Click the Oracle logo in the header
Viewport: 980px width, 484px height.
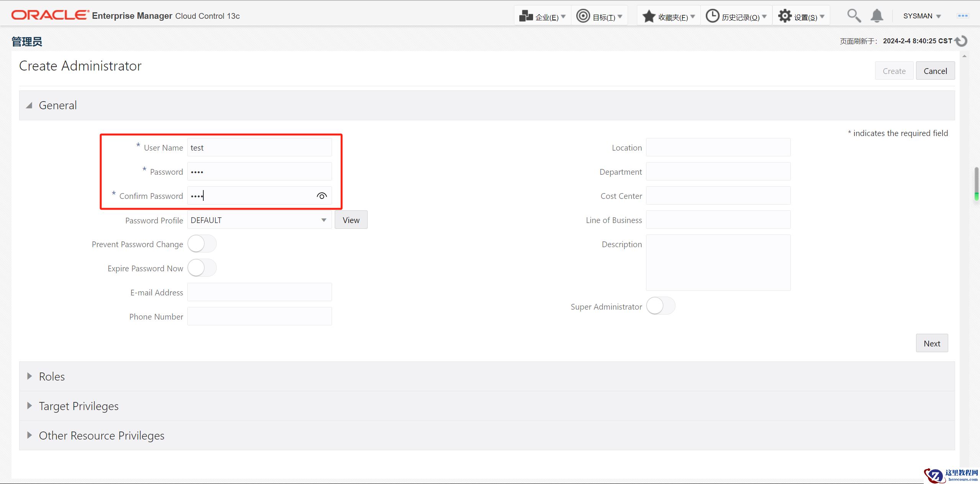click(x=50, y=15)
